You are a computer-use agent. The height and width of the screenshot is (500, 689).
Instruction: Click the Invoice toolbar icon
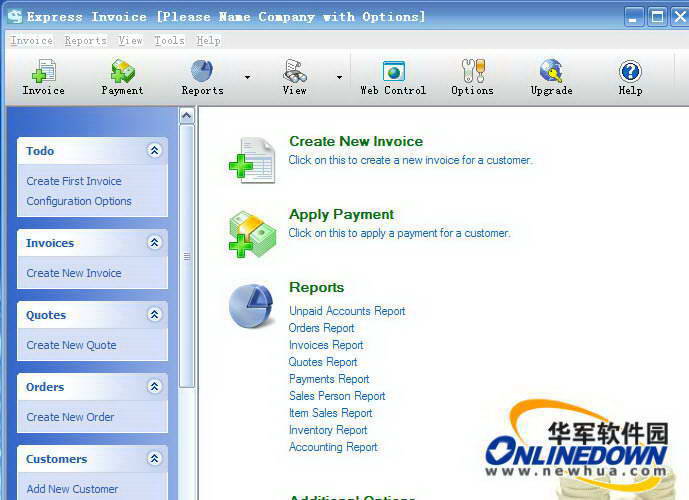point(44,72)
